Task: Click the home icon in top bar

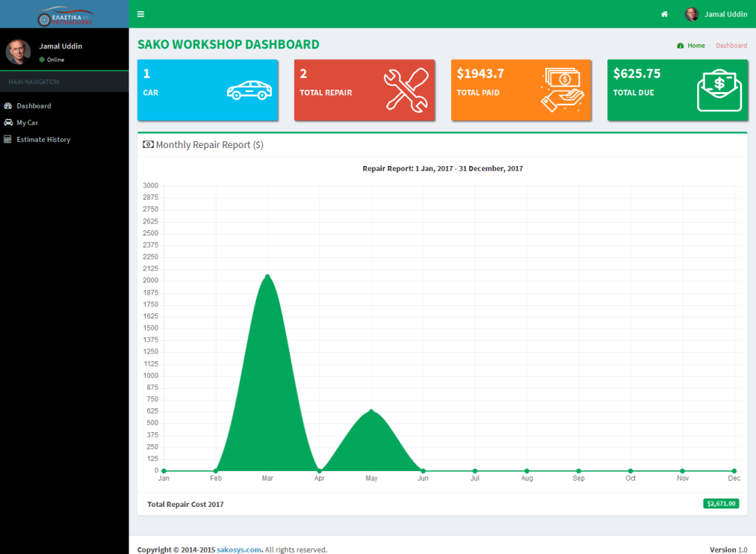Action: pyautogui.click(x=664, y=14)
